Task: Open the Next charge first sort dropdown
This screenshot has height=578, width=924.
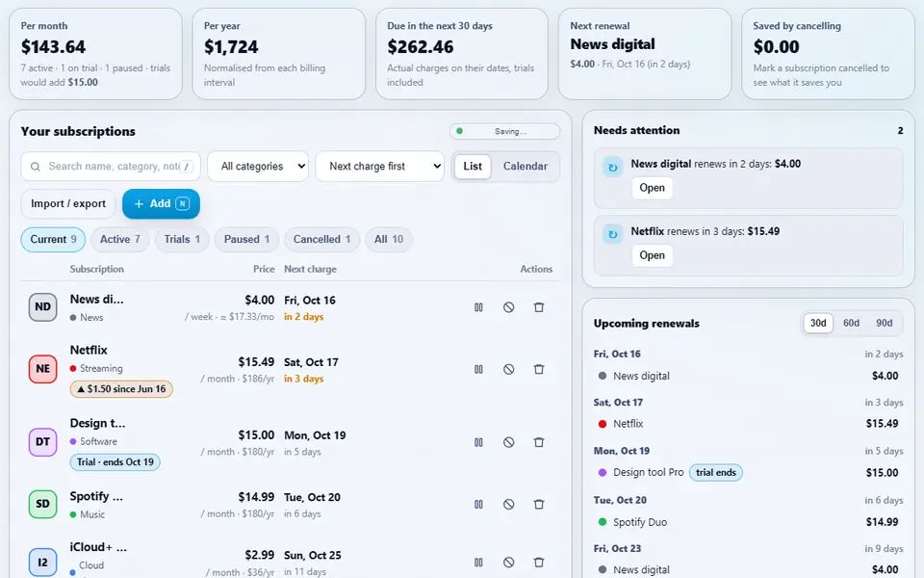Action: (x=380, y=167)
